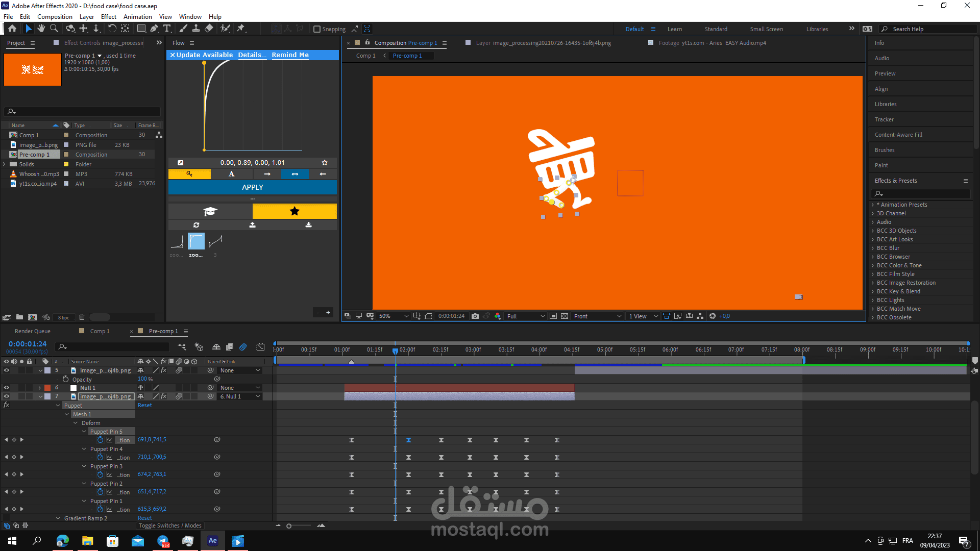
Task: Expand the Solids folder
Action: [x=5, y=164]
